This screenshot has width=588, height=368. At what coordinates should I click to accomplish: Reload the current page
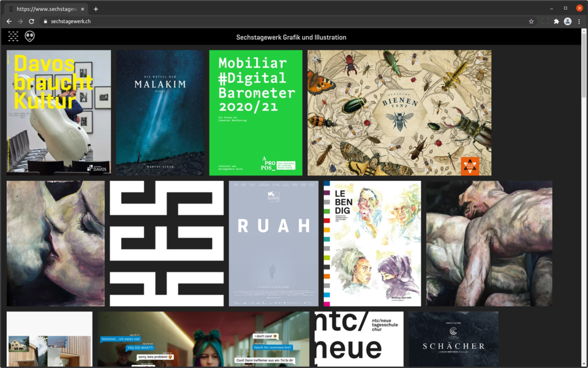31,21
